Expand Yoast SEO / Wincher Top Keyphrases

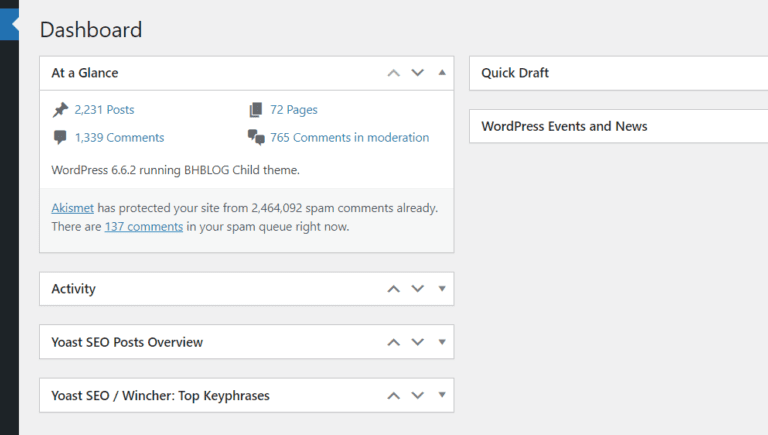[x=442, y=395]
